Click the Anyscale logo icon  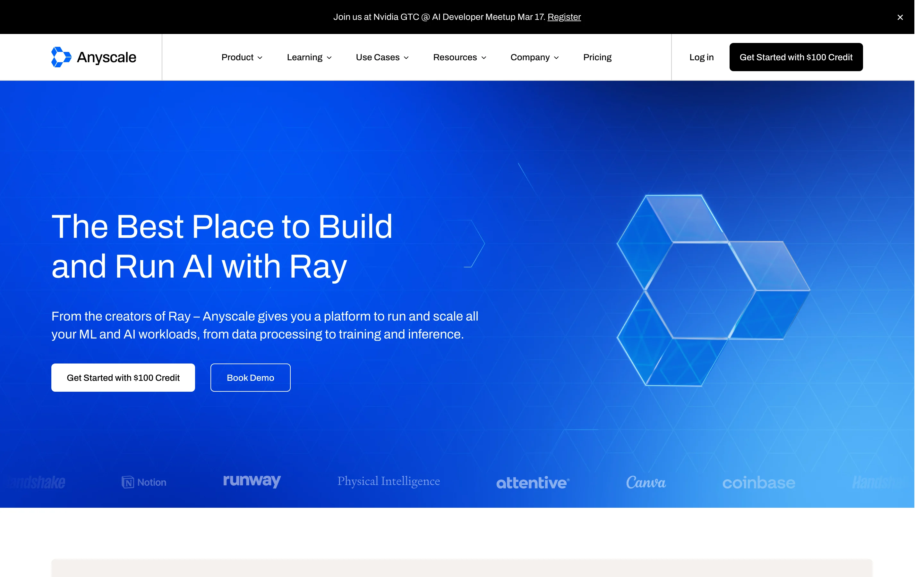tap(61, 57)
